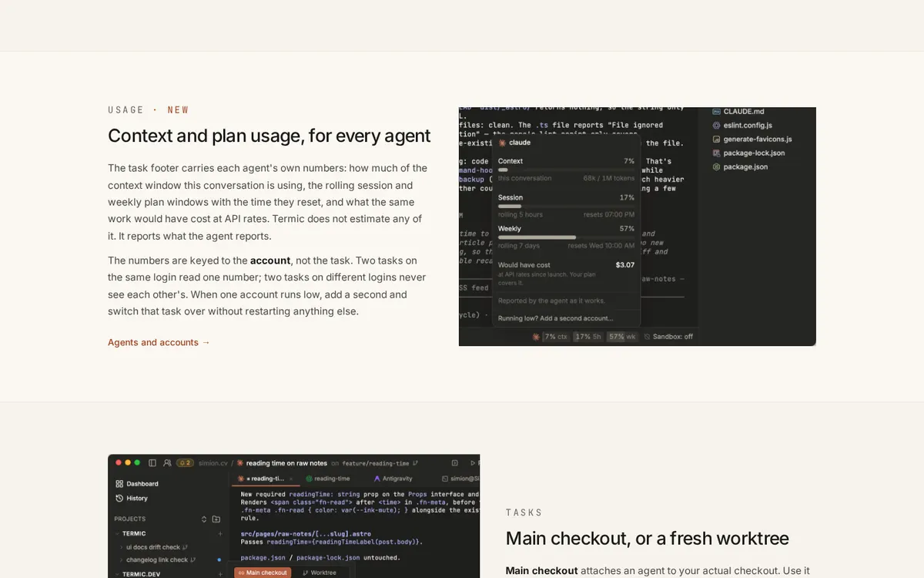Click the eslint.config.js file icon
924x578 pixels.
coord(716,125)
